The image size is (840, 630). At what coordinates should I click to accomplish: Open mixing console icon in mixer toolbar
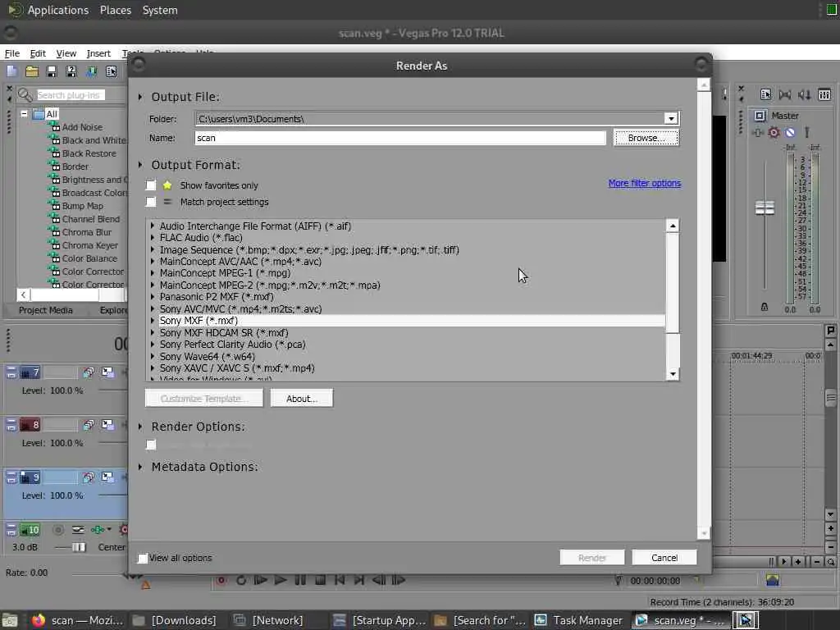click(x=824, y=95)
